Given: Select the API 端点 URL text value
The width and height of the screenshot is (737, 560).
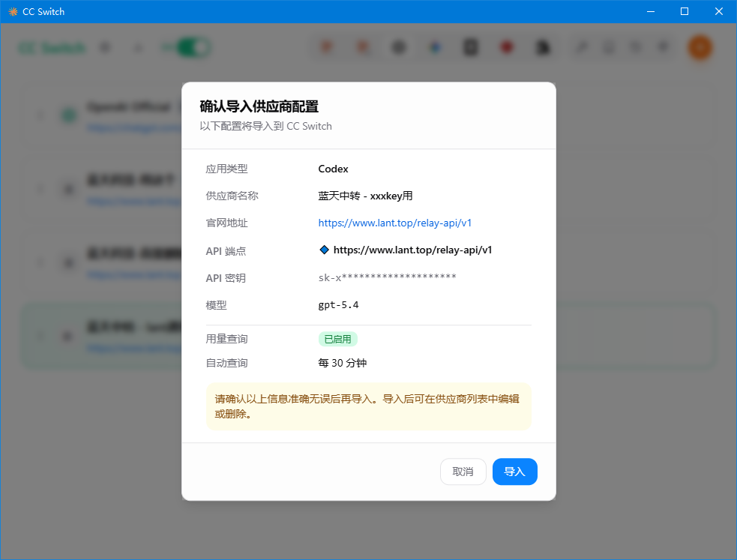Looking at the screenshot, I should pos(412,250).
